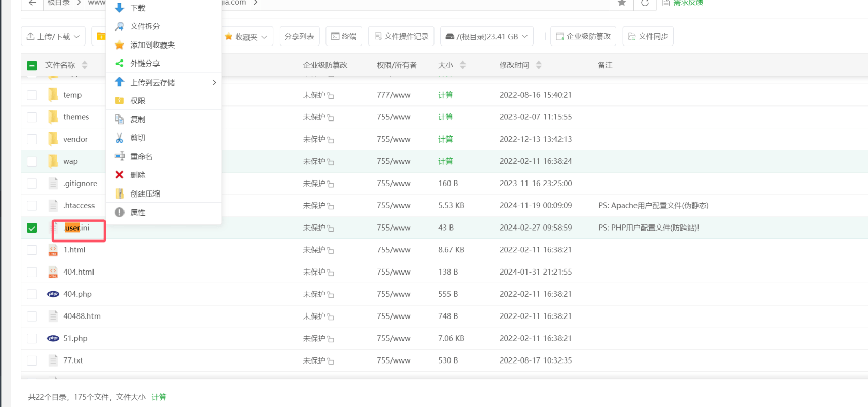Open the 分享列表 button
Image resolution: width=868 pixels, height=407 pixels.
point(300,36)
